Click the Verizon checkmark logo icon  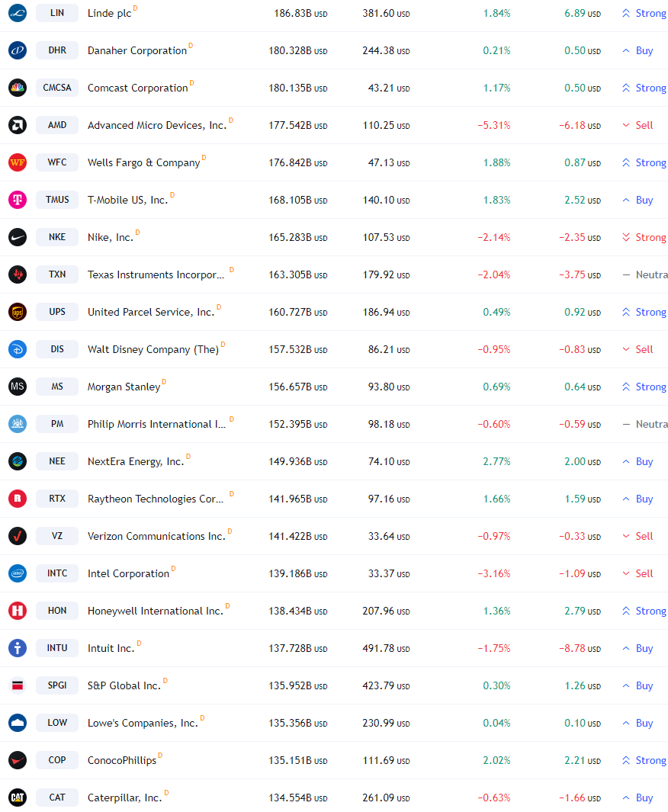[x=18, y=536]
